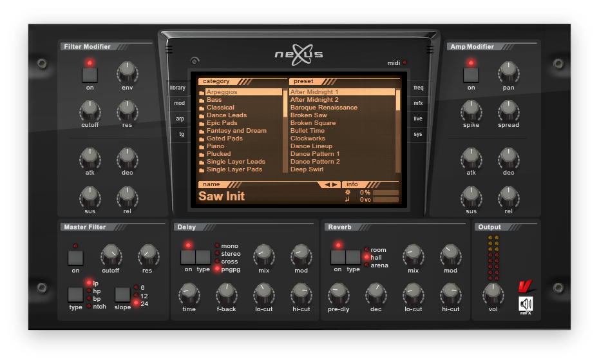The width and height of the screenshot is (599, 364).
Task: Toggle Delay on button
Action: click(x=188, y=257)
